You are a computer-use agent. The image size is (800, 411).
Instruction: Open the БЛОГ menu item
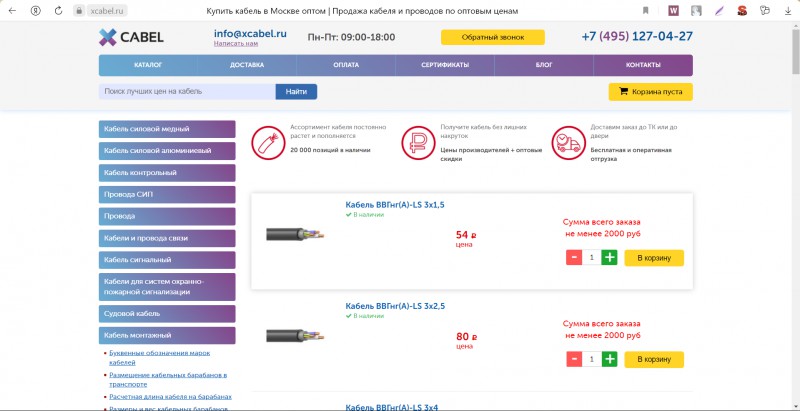[544, 65]
